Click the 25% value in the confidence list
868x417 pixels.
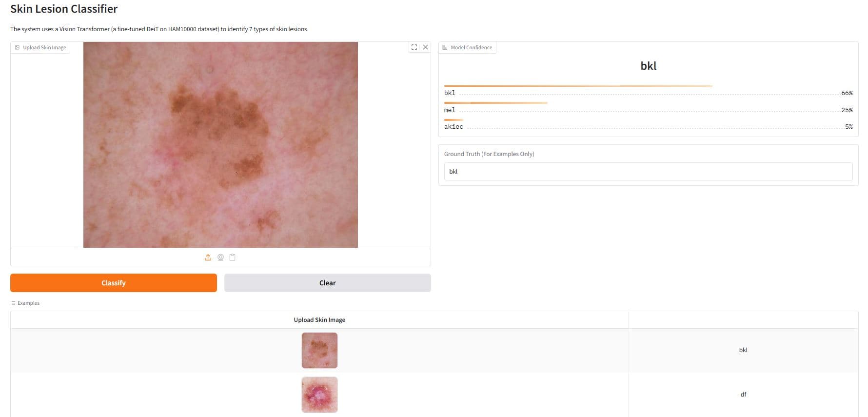pyautogui.click(x=847, y=110)
